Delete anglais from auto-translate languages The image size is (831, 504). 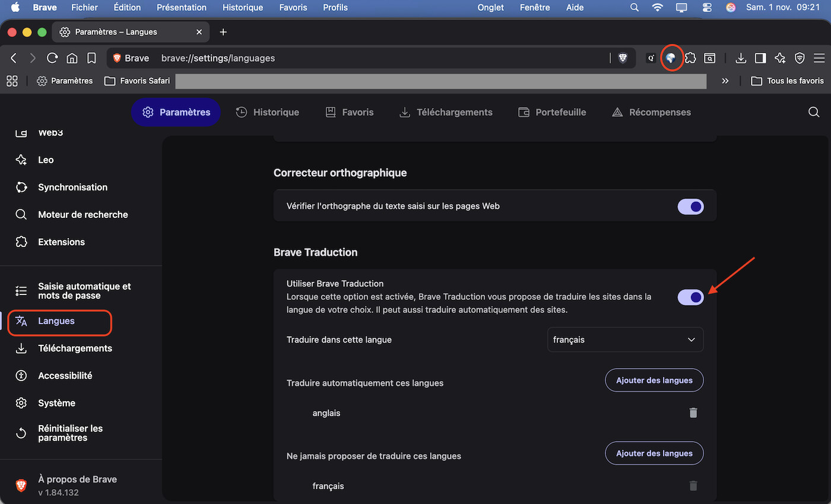[x=693, y=413]
